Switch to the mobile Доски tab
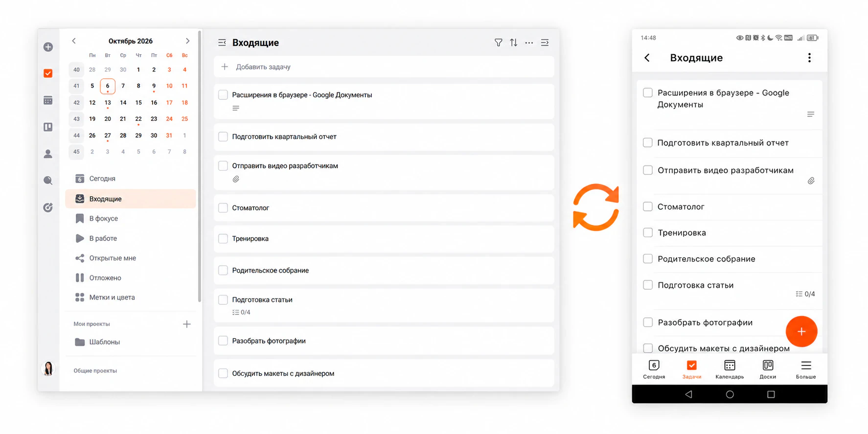The width and height of the screenshot is (868, 434). 768,369
